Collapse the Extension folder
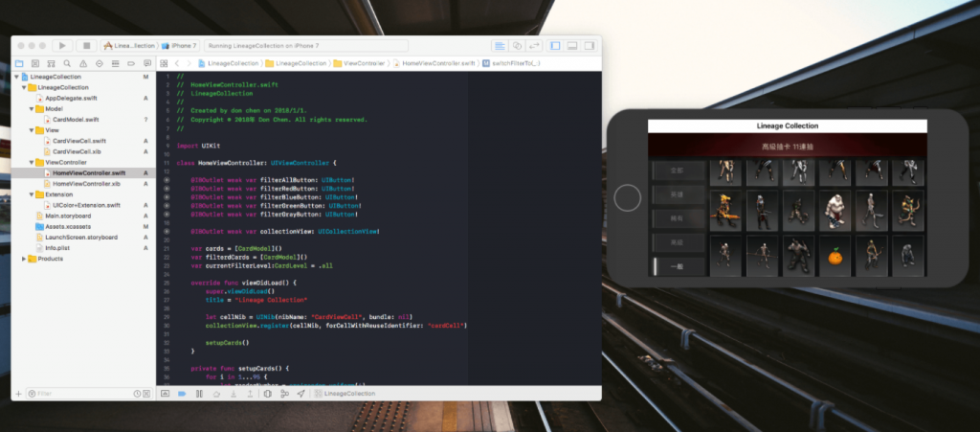The image size is (980, 432). click(32, 194)
